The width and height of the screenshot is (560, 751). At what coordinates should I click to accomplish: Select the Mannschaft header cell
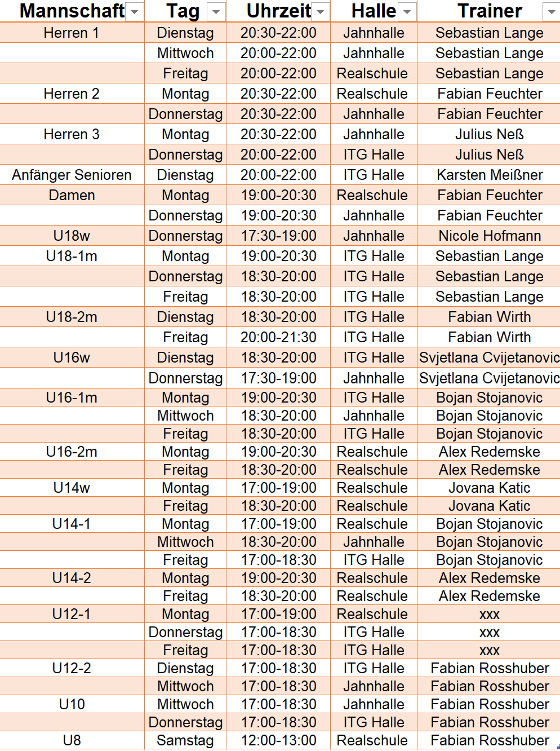tap(72, 11)
